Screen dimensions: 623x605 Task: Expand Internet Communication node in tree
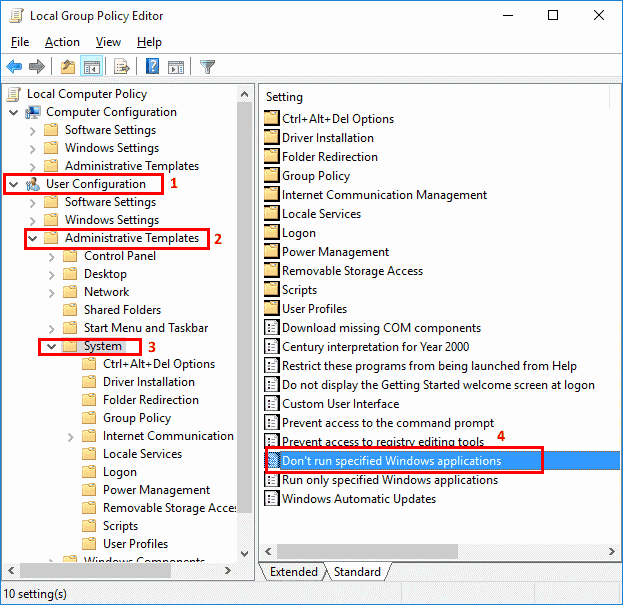(x=71, y=436)
